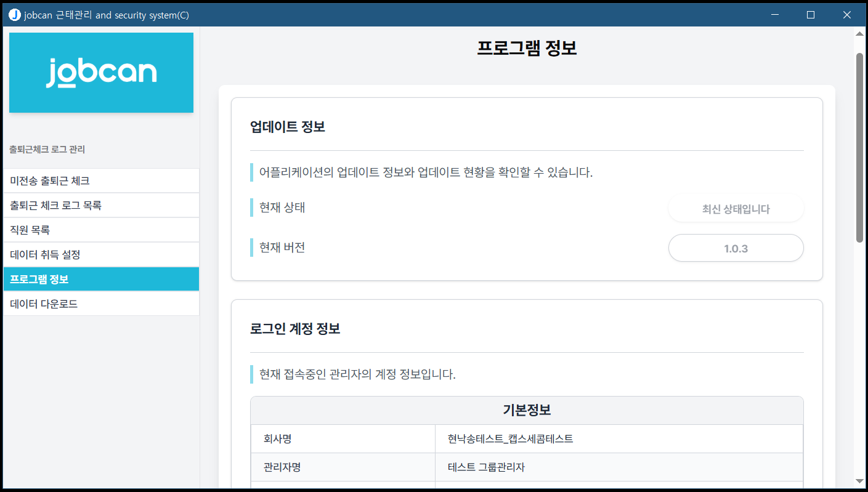The image size is (868, 492).
Task: Click the scrollbar up arrow
Action: tap(859, 33)
